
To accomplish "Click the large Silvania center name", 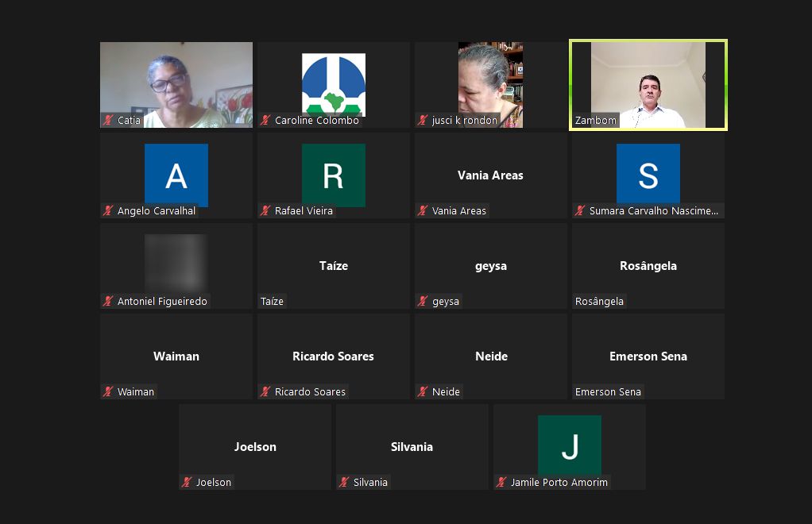I will [412, 447].
